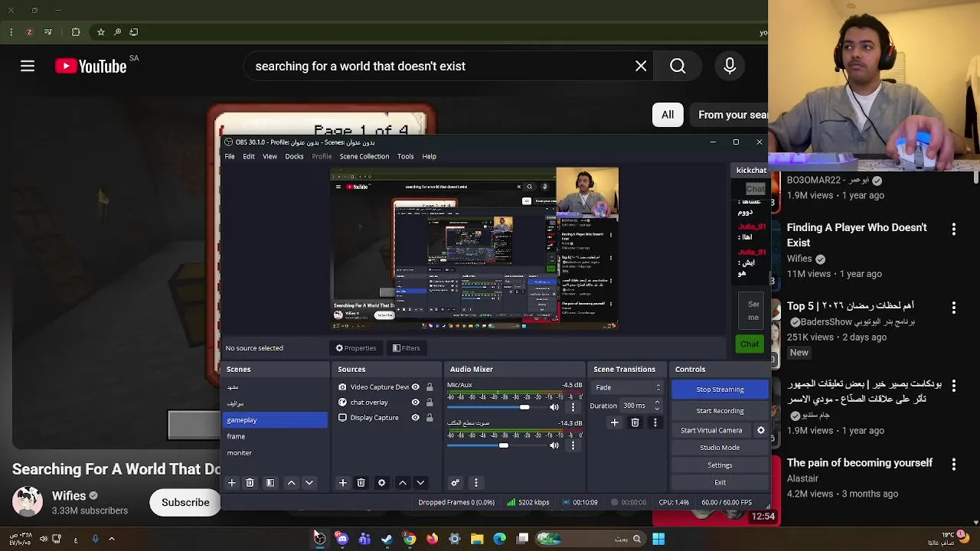Image resolution: width=980 pixels, height=551 pixels.
Task: Open Virtual Camera settings gear
Action: click(761, 430)
